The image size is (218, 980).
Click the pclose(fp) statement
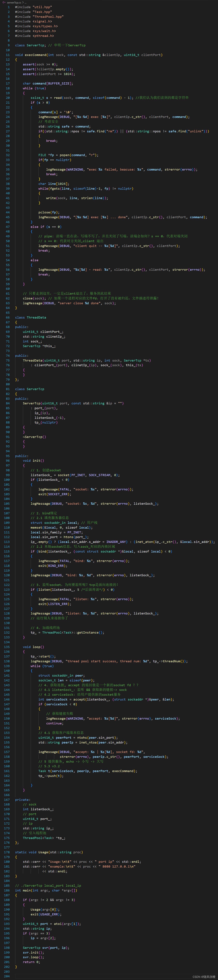pyautogui.click(x=49, y=212)
